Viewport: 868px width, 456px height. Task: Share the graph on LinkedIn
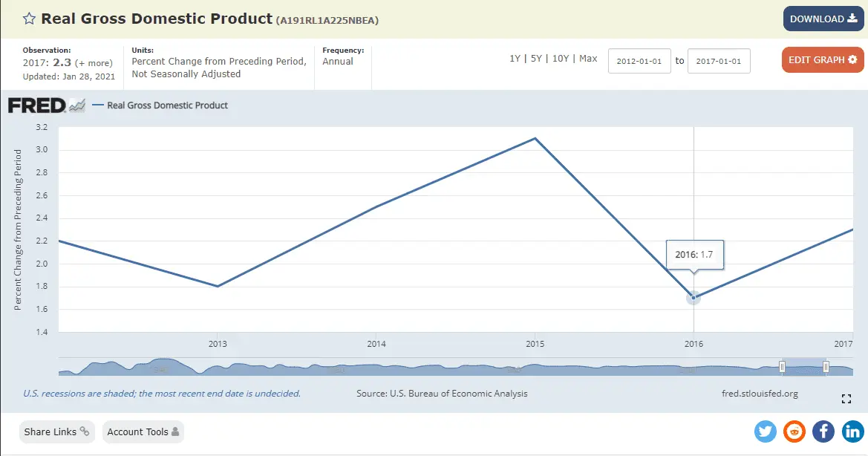pyautogui.click(x=852, y=431)
